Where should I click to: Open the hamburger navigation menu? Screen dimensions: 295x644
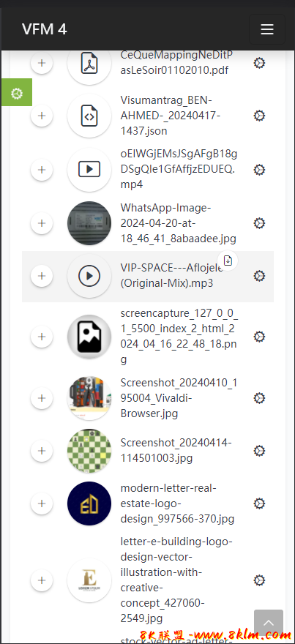tap(267, 29)
